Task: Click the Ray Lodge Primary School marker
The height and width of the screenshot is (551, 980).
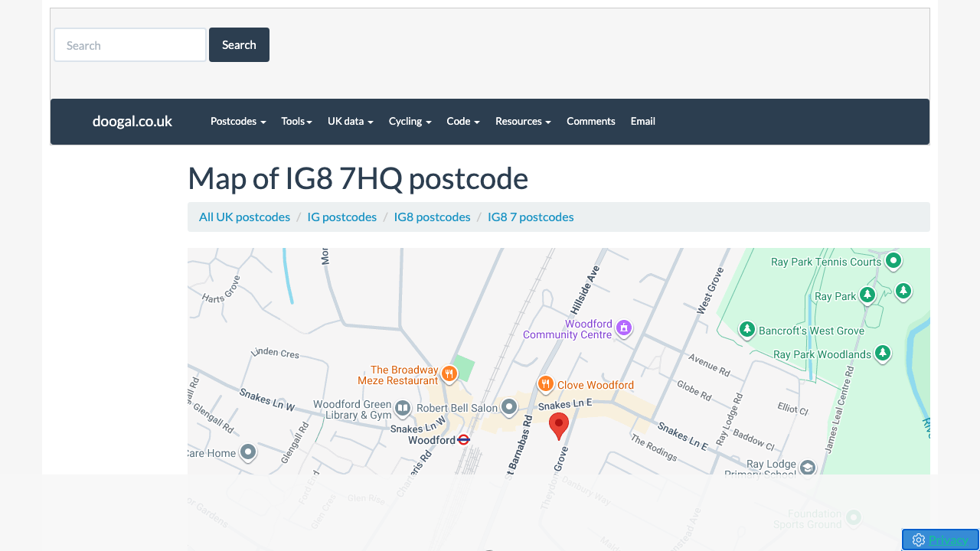Action: coord(808,466)
